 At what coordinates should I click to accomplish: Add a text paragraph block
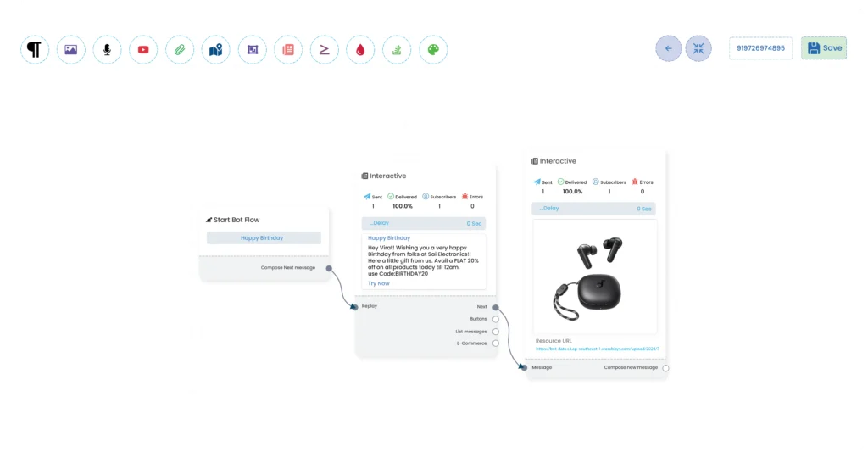[x=34, y=50]
